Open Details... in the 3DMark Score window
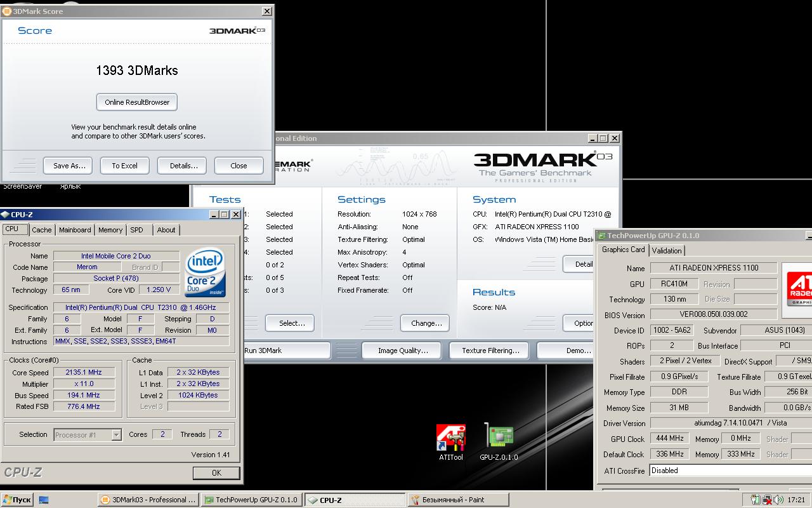Viewport: 812px width, 508px height. coord(182,166)
